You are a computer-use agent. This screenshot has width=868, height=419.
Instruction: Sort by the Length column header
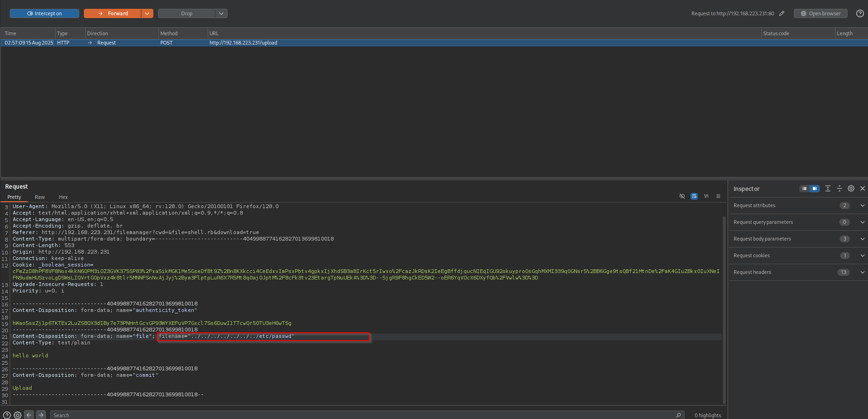pos(851,33)
